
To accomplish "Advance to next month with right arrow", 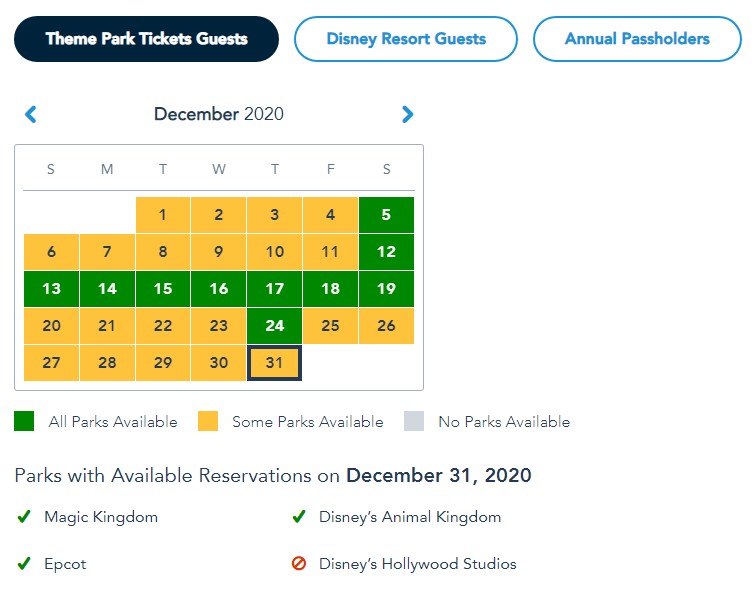I will (407, 115).
